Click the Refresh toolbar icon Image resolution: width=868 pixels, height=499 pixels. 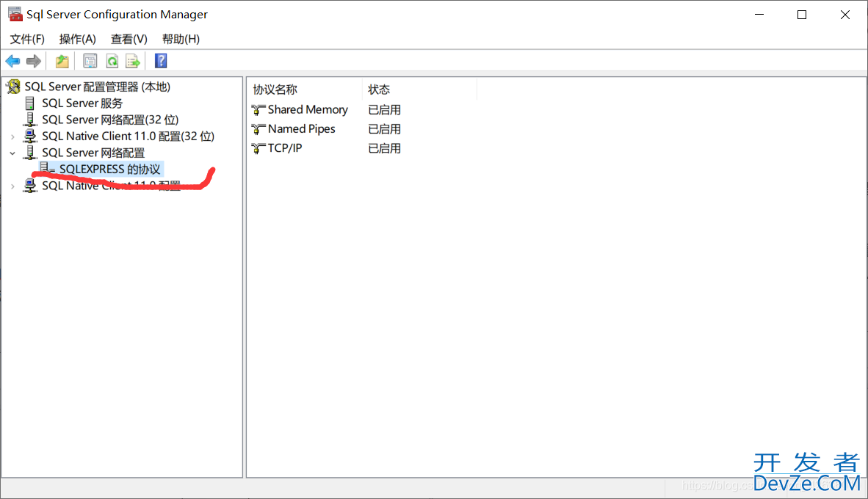[x=112, y=61]
